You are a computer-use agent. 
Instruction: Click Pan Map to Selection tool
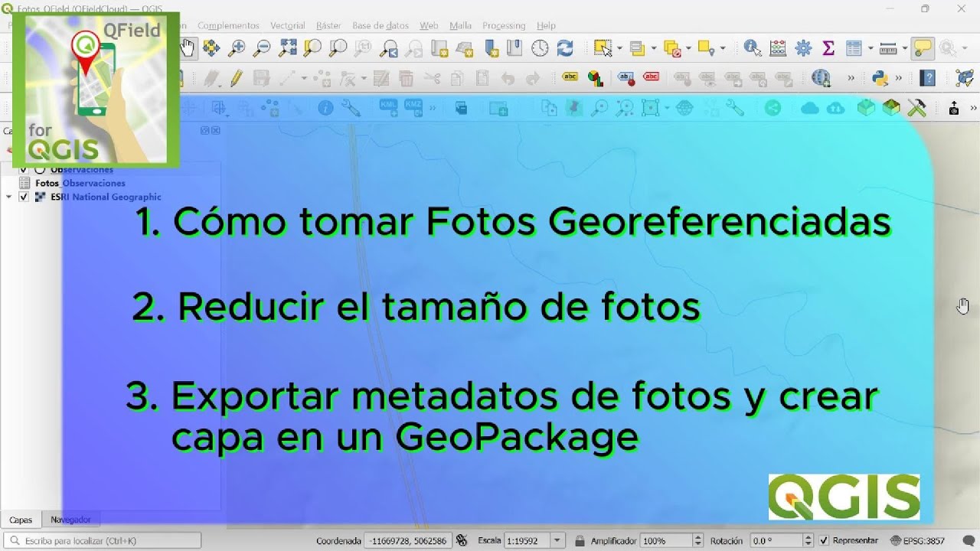(x=211, y=48)
